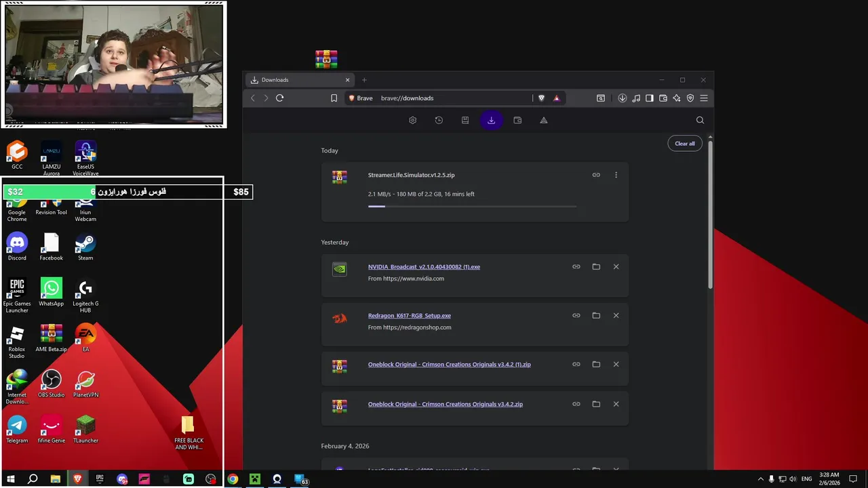The width and height of the screenshot is (868, 488).
Task: Click the Clear all button
Action: 685,144
